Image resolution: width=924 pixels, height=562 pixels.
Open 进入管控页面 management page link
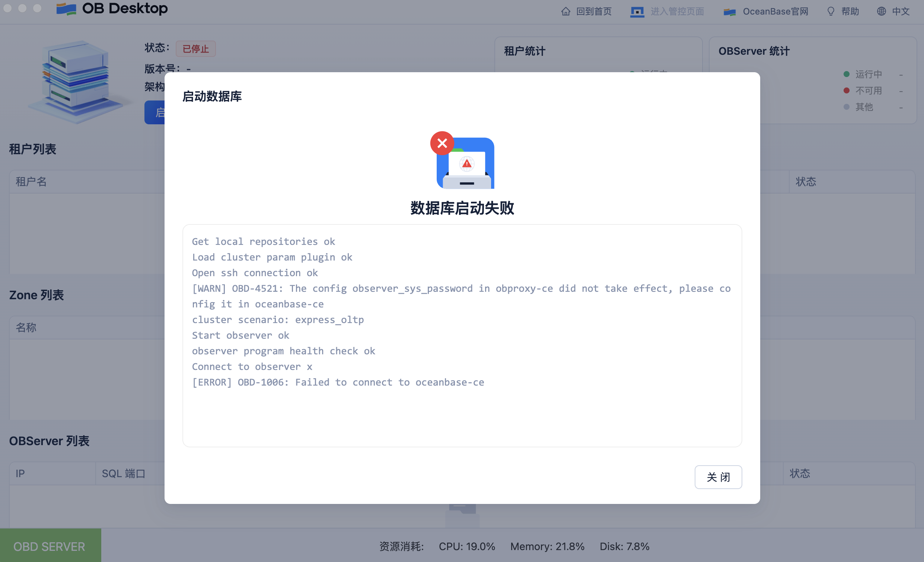pyautogui.click(x=677, y=12)
